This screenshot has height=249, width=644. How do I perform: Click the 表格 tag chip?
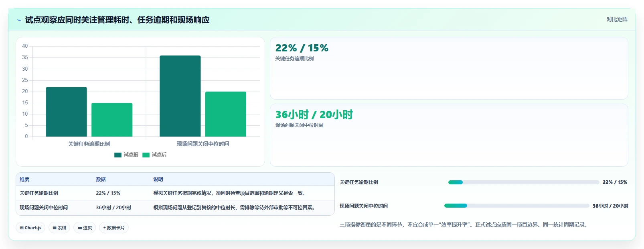[x=59, y=228]
